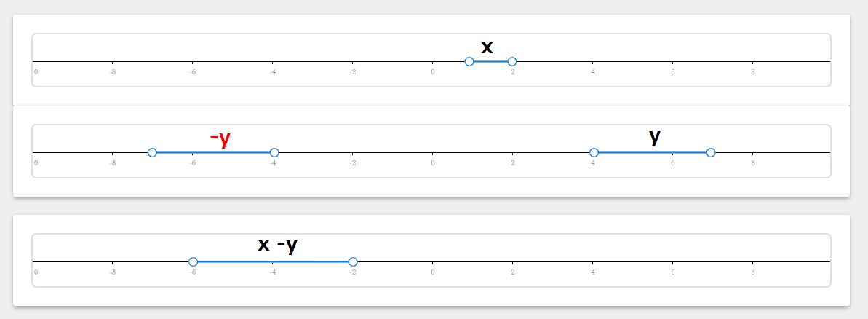The height and width of the screenshot is (319, 868).
Task: Select the x-y interval endpoint at -6
Action: pos(194,261)
